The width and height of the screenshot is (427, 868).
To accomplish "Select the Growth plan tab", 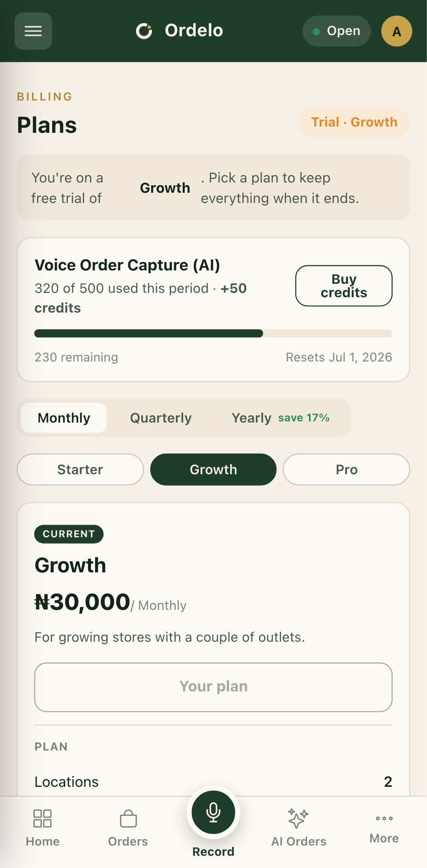I will [213, 469].
